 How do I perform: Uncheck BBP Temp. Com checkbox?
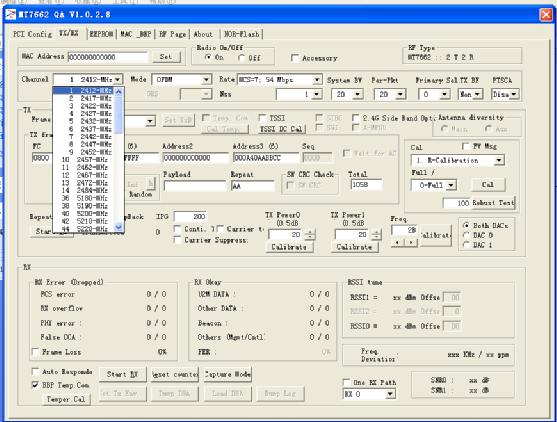pos(36,385)
